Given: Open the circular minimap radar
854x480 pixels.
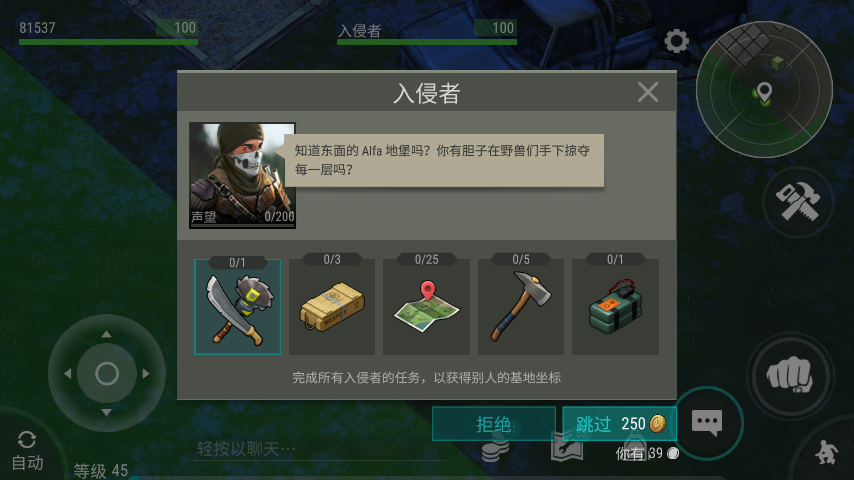Looking at the screenshot, I should point(764,89).
